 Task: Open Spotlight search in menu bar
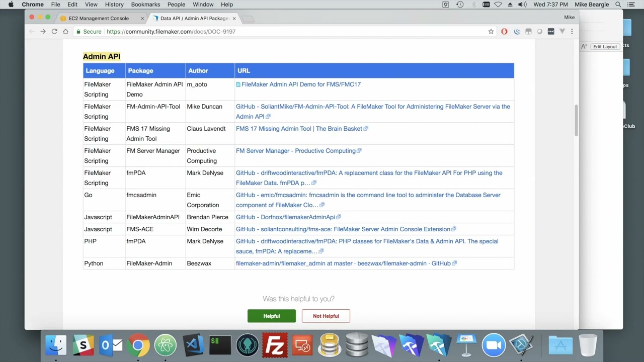618,5
